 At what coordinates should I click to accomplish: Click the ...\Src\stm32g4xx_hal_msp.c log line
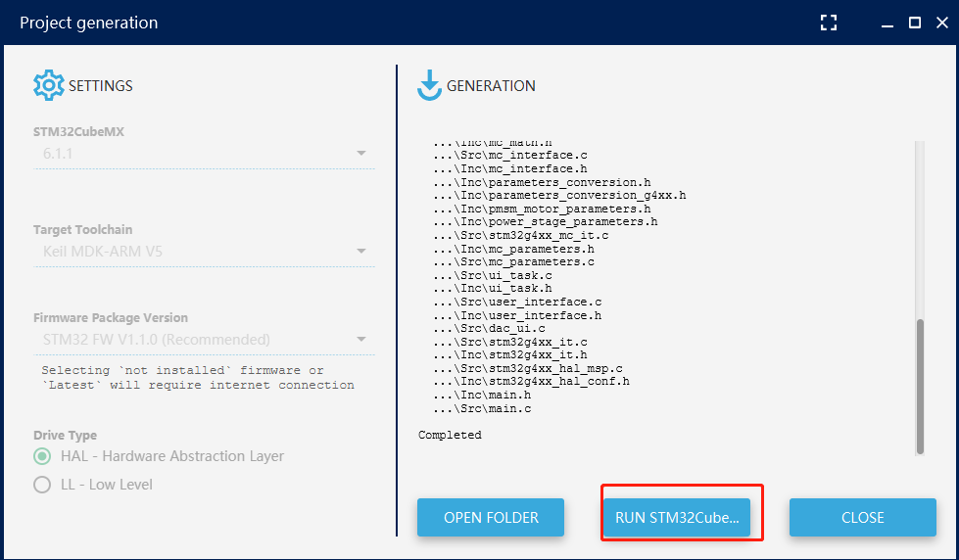point(528,368)
